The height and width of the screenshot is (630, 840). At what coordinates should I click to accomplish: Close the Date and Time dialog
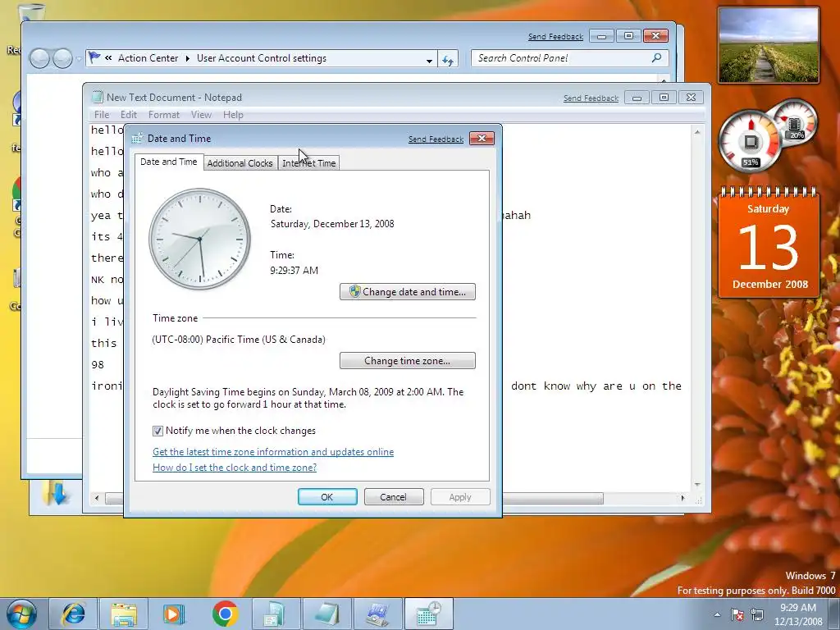click(x=482, y=138)
